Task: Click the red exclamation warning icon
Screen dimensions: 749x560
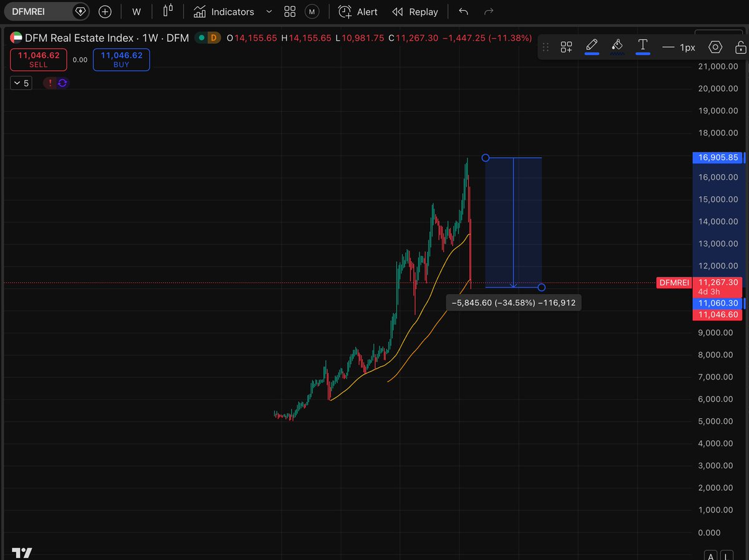Action: 50,83
